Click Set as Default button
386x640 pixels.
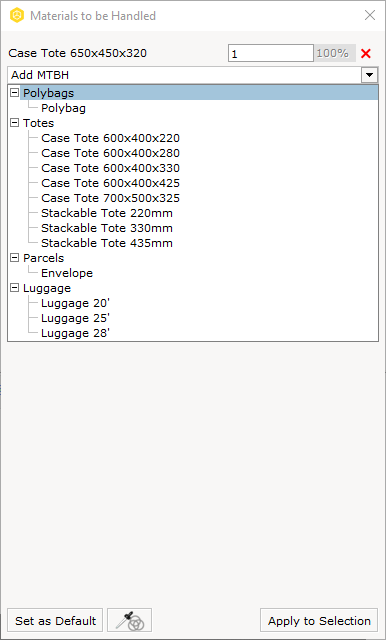click(x=55, y=620)
